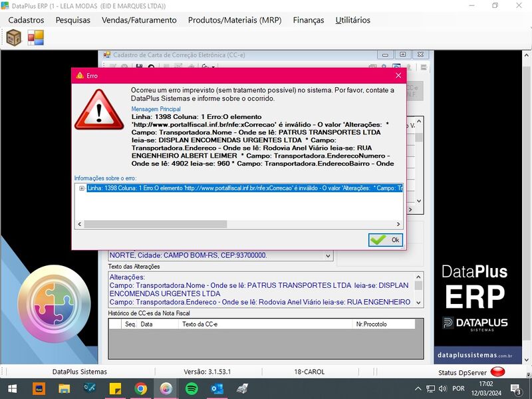This screenshot has width=532, height=399.
Task: Click the CC-e window title icon
Action: point(107,55)
